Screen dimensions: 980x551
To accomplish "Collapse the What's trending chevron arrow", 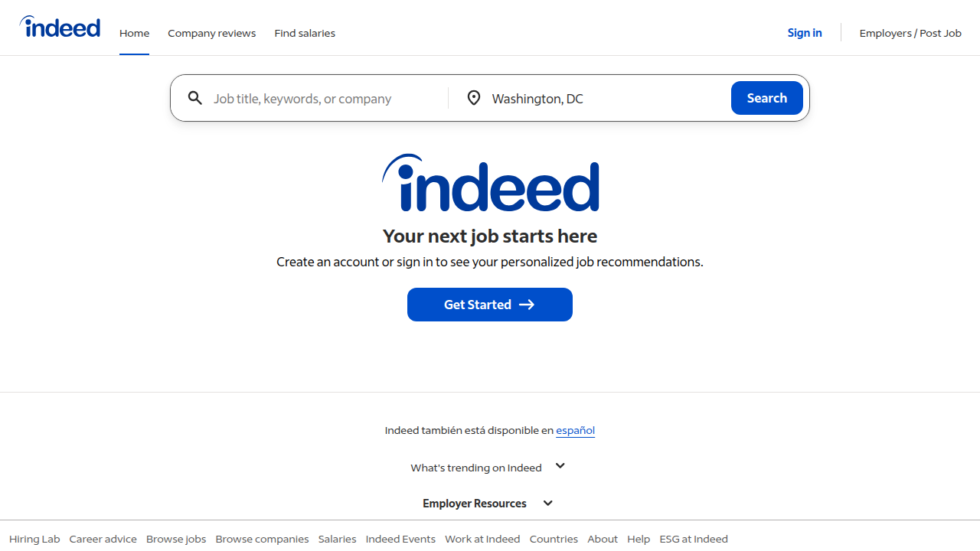I will coord(560,465).
